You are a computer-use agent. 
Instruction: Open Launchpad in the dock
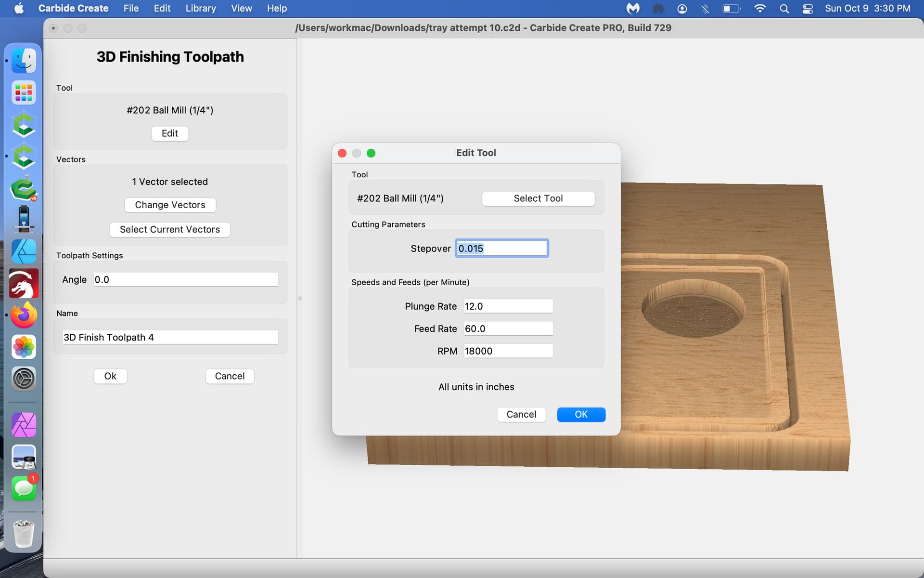24,92
